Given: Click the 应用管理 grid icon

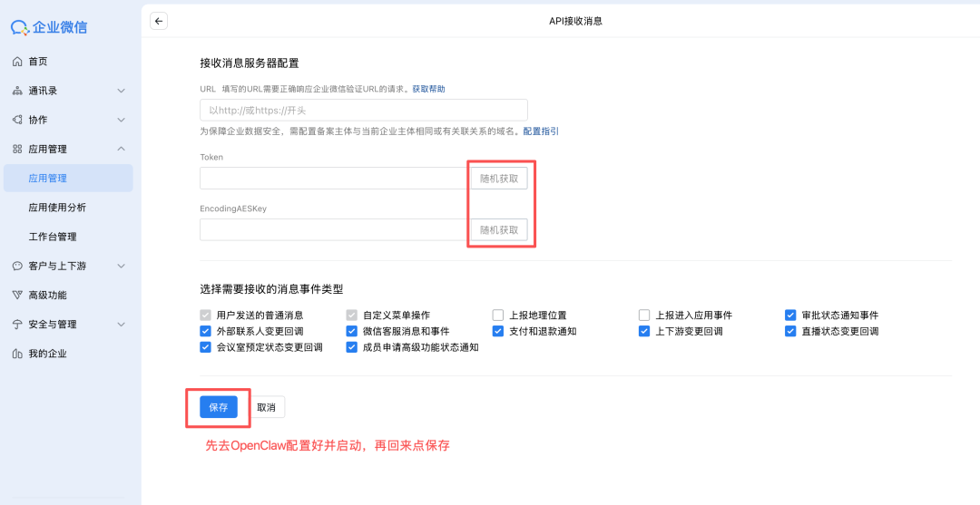Looking at the screenshot, I should tap(17, 150).
